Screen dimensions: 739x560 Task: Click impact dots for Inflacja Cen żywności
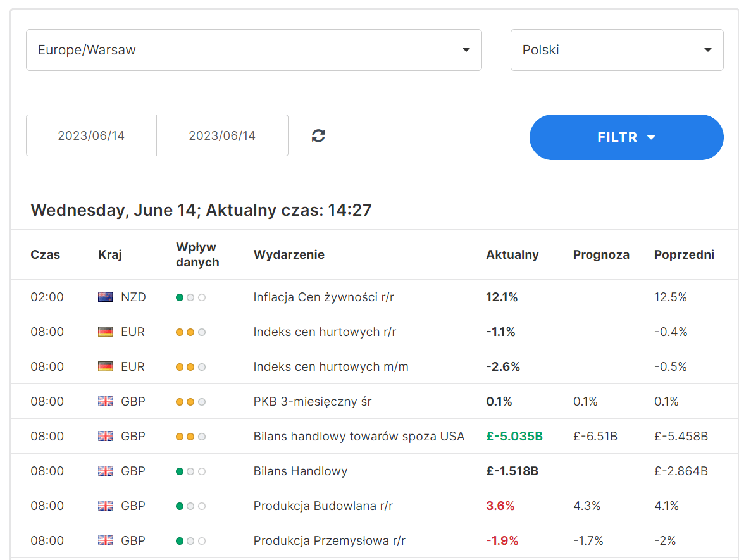[x=190, y=297]
